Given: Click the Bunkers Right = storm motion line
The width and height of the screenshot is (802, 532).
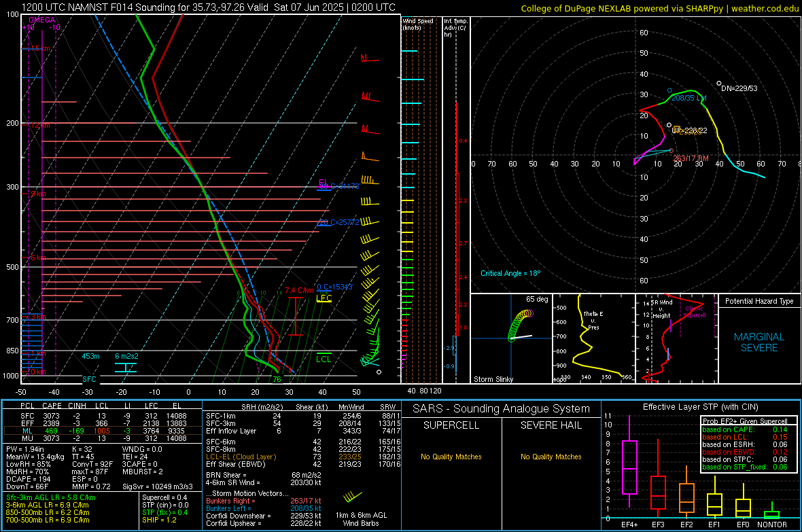Looking at the screenshot, I should [x=264, y=501].
